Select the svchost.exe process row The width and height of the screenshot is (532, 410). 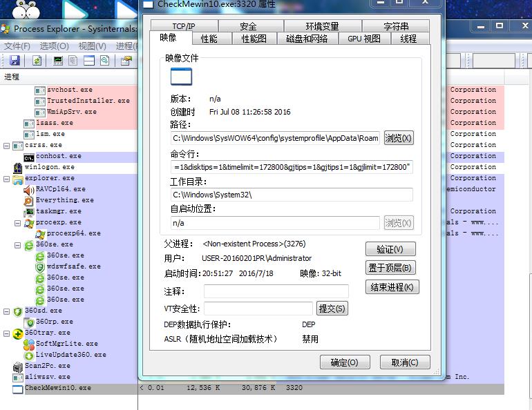click(69, 90)
